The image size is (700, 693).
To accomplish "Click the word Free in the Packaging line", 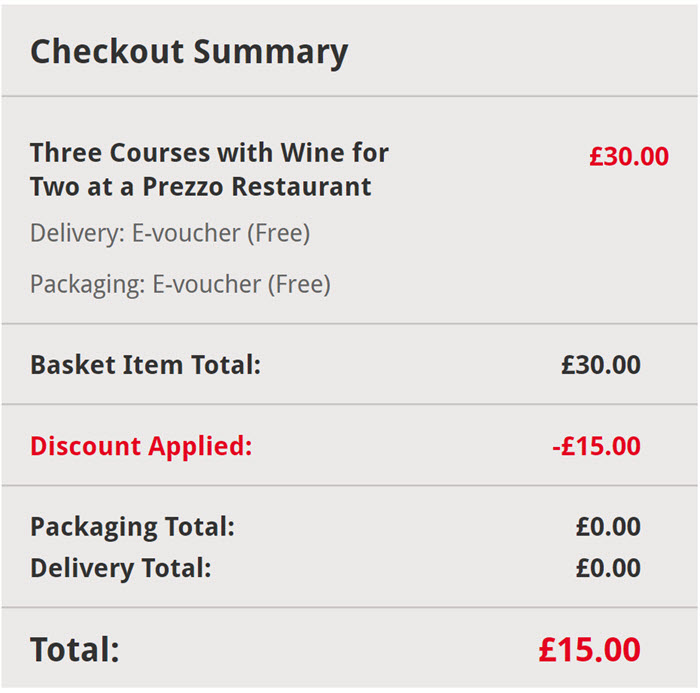I will [x=300, y=284].
